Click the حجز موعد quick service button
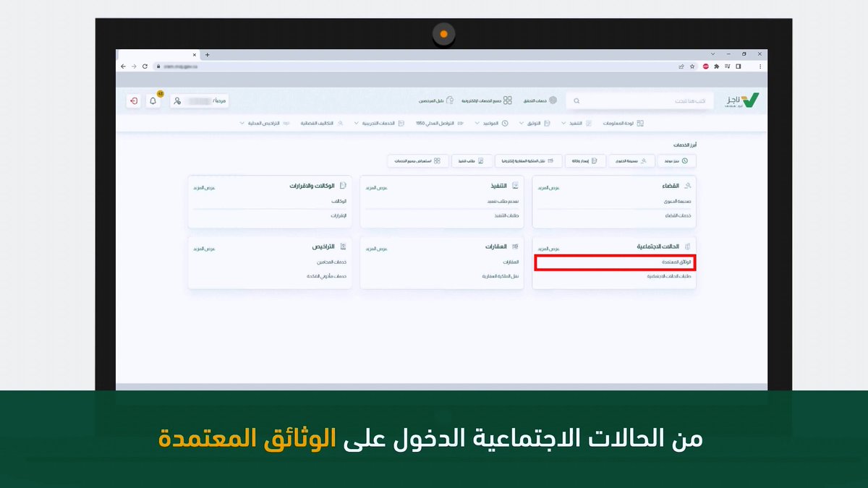Viewport: 868px width, 488px height. [678, 160]
